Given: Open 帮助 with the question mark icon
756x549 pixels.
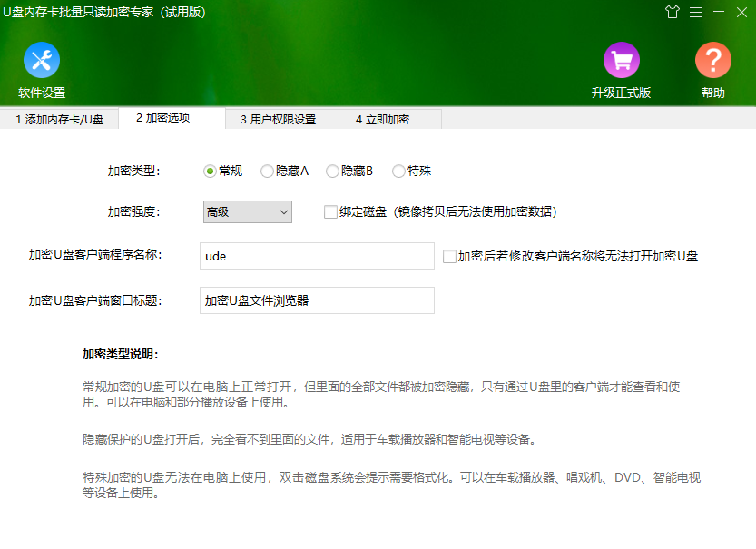Looking at the screenshot, I should 713,63.
